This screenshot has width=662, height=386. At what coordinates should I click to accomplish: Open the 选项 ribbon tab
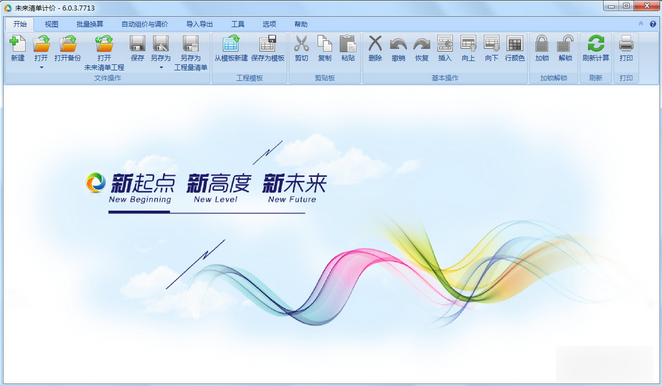[269, 24]
